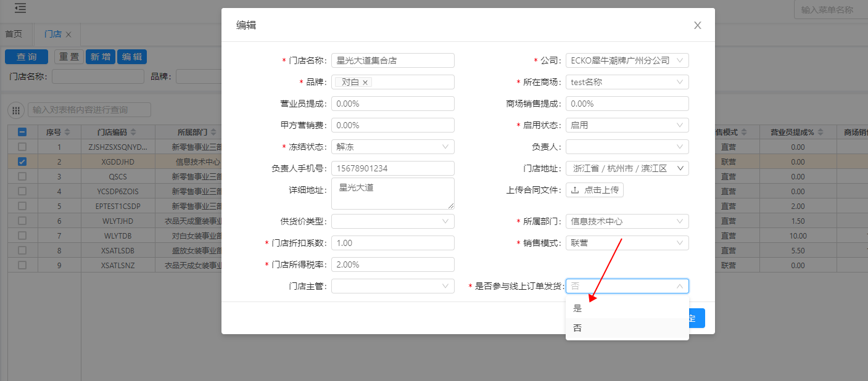Close the 编辑 dialog with the X icon

(698, 25)
